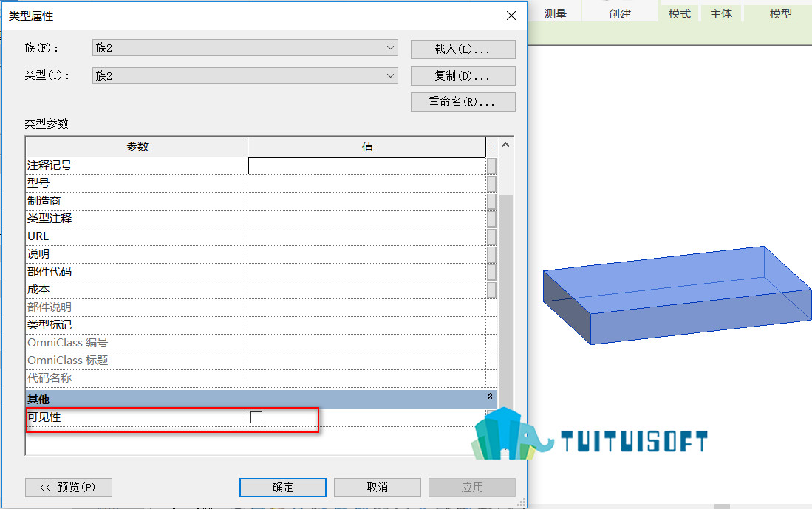Toggle the 可见性 checkbox
Image resolution: width=812 pixels, height=509 pixels.
[256, 417]
